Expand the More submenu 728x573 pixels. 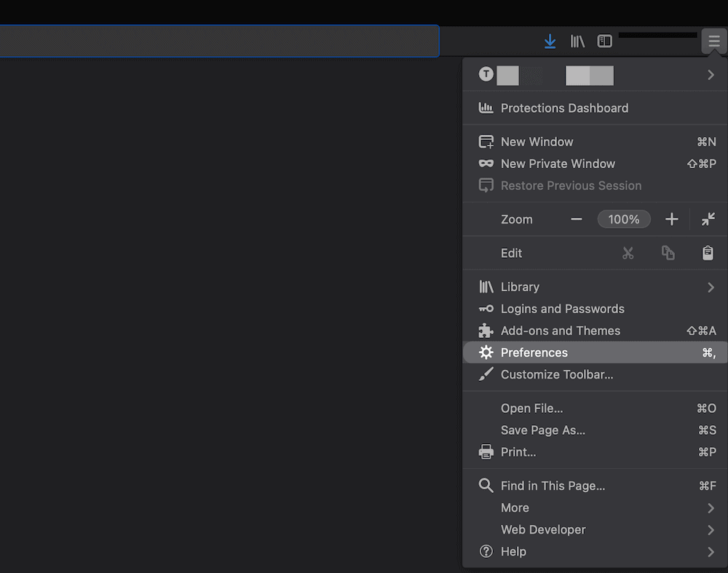[711, 507]
